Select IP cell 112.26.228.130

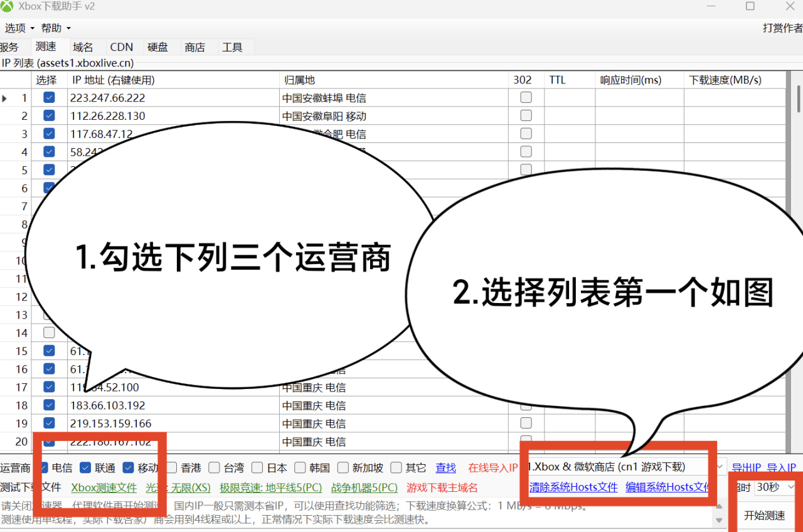(173, 116)
